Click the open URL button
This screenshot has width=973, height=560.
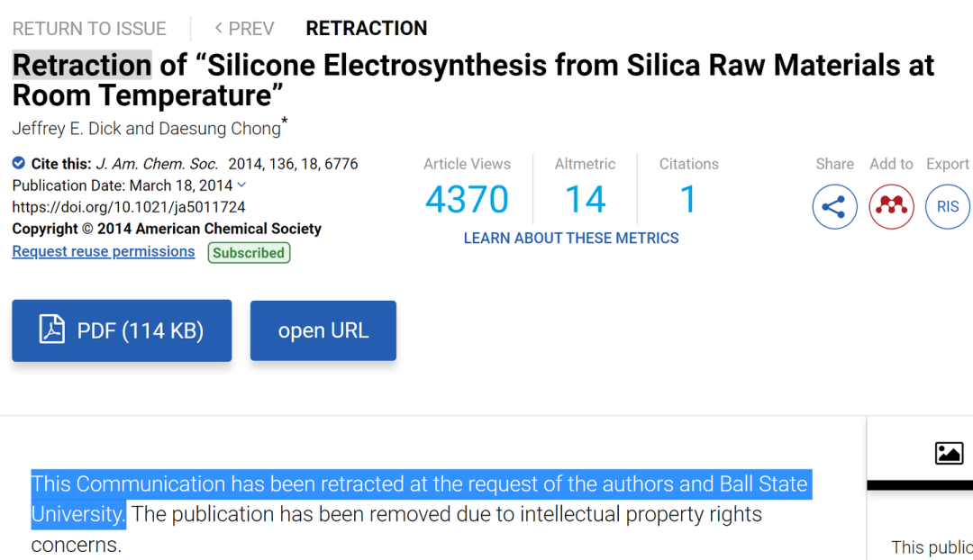click(x=323, y=330)
